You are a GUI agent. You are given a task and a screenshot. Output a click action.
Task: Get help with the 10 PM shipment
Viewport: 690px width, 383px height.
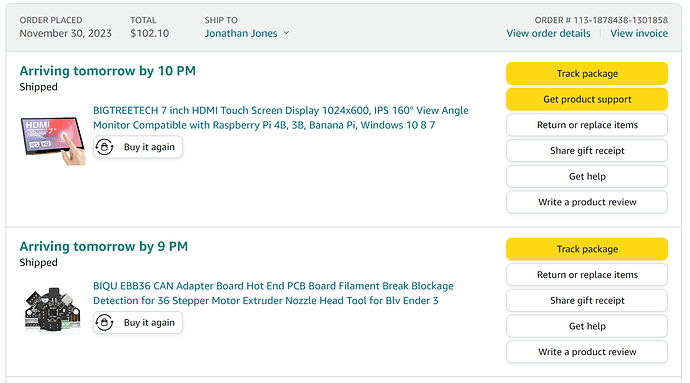[x=587, y=177]
